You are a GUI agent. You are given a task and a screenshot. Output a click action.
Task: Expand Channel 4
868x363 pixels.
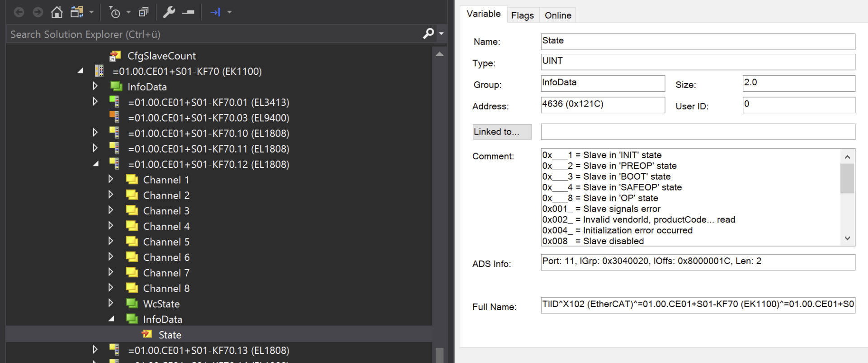(x=111, y=225)
